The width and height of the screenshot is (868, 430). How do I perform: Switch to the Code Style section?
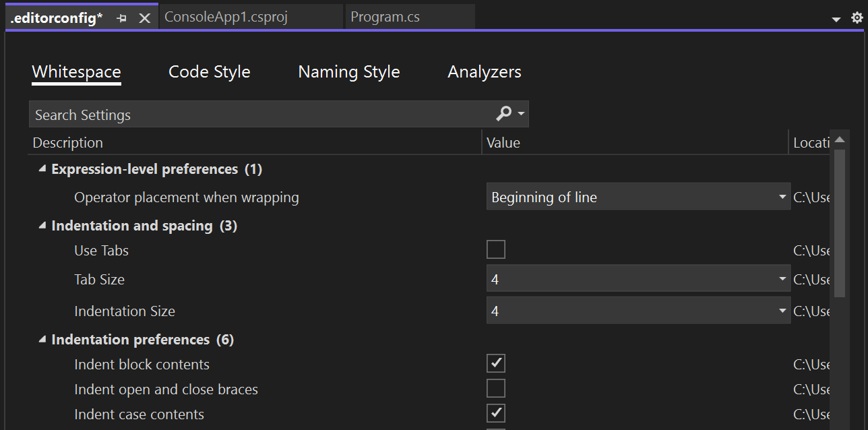(x=209, y=72)
